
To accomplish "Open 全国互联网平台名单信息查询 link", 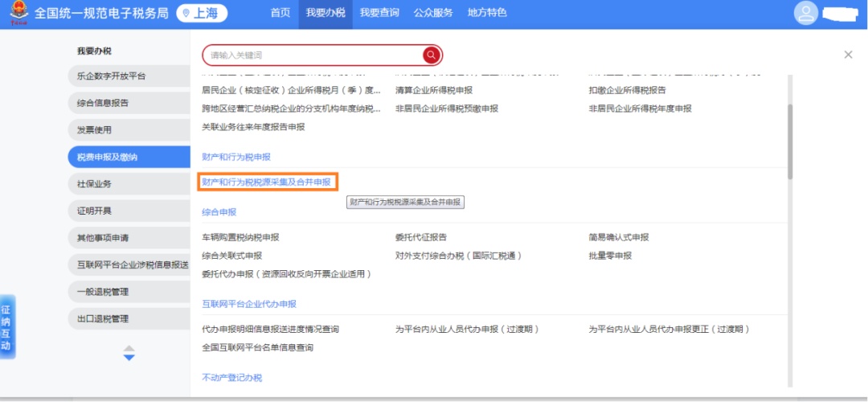I will [257, 348].
